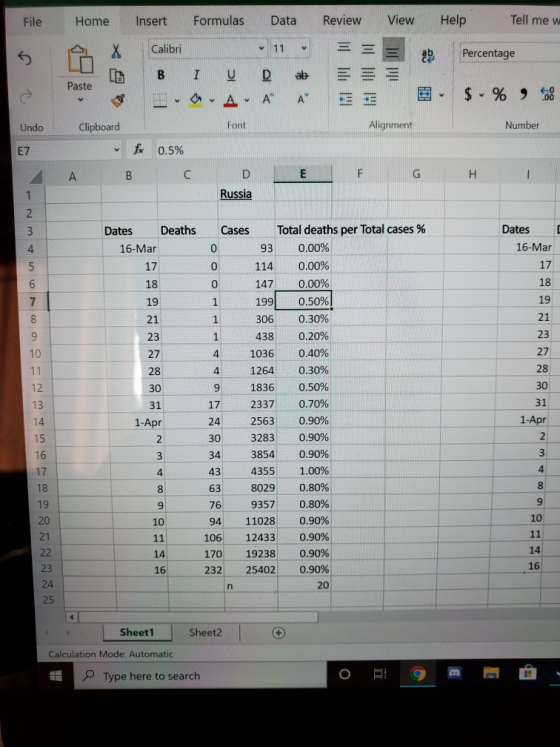
Task: Toggle Double underline formatting
Action: pyautogui.click(x=266, y=75)
